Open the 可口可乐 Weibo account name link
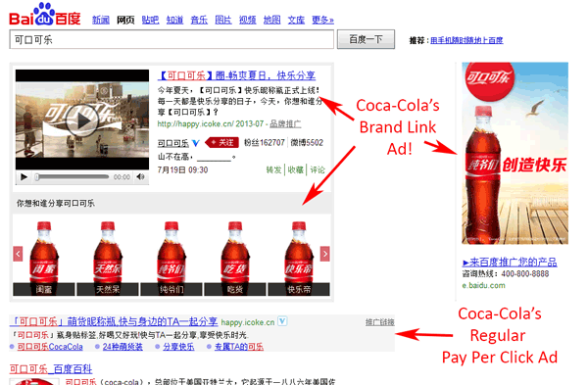588x385 pixels. coord(172,143)
